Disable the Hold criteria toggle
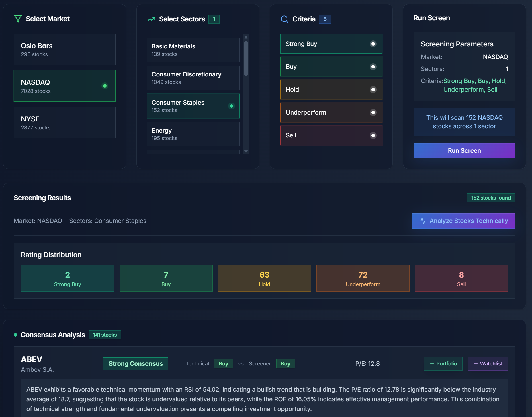Screen dimensions: 532x417 point(373,90)
